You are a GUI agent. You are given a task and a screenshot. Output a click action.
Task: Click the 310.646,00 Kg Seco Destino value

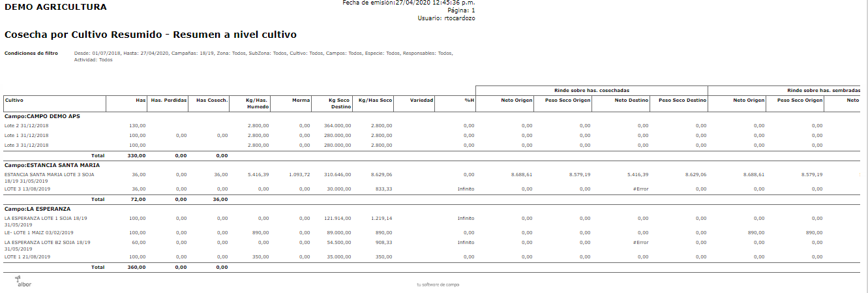[x=338, y=175]
